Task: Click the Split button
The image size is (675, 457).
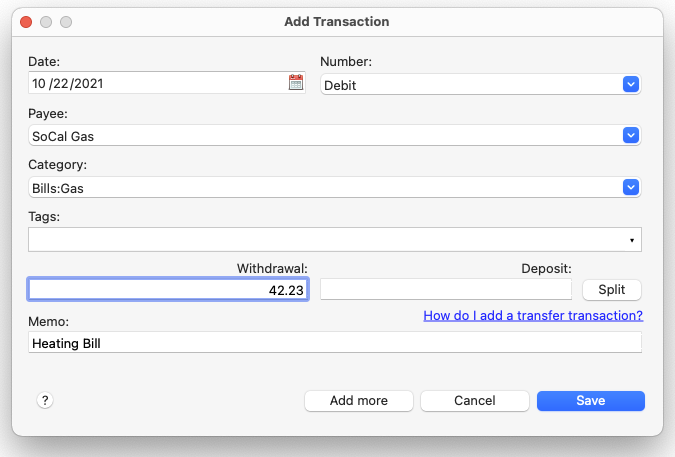Action: [x=612, y=290]
